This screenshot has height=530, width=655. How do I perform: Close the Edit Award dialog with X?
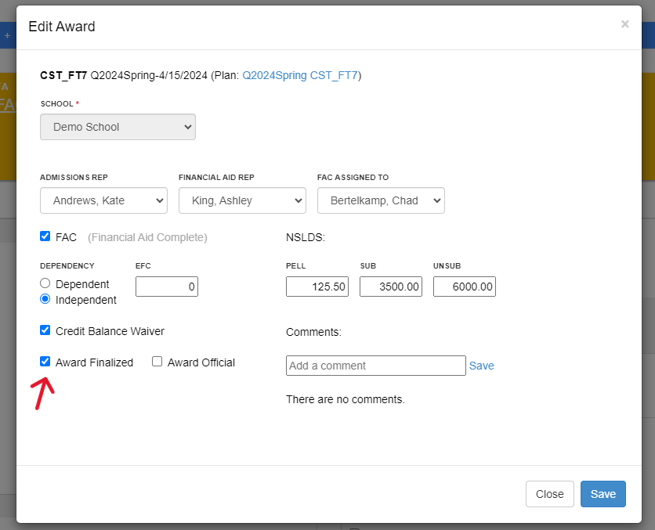[625, 24]
